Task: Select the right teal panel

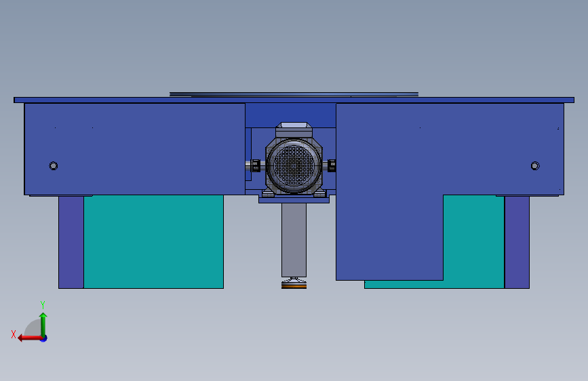Action: 474,241
